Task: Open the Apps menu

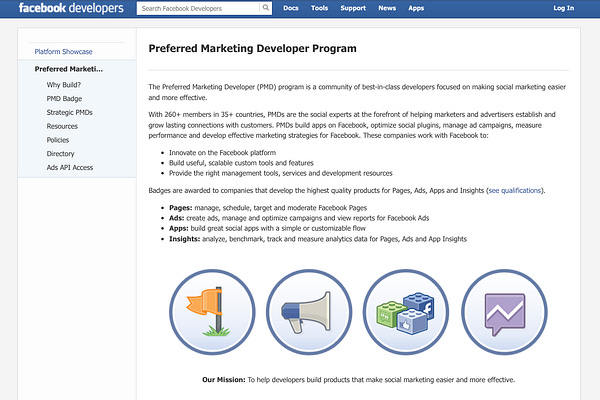Action: pos(416,8)
